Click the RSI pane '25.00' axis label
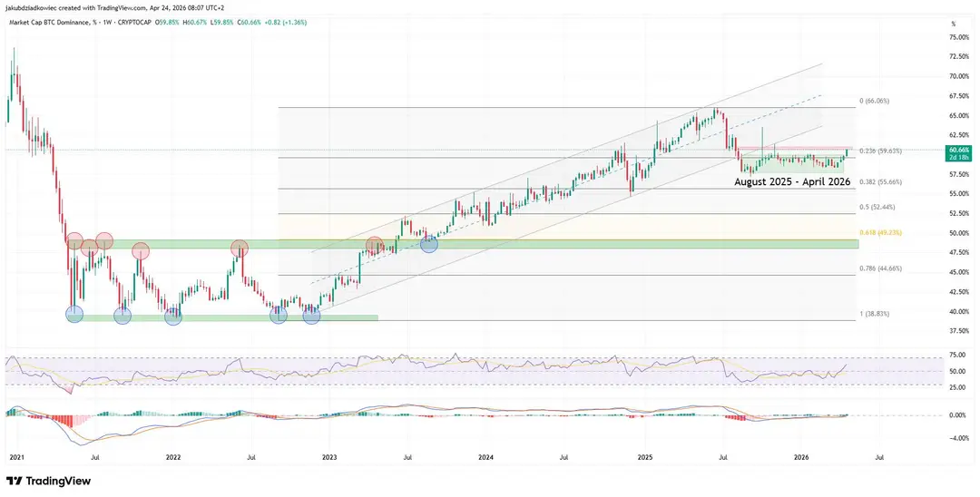The width and height of the screenshot is (980, 497). (957, 387)
